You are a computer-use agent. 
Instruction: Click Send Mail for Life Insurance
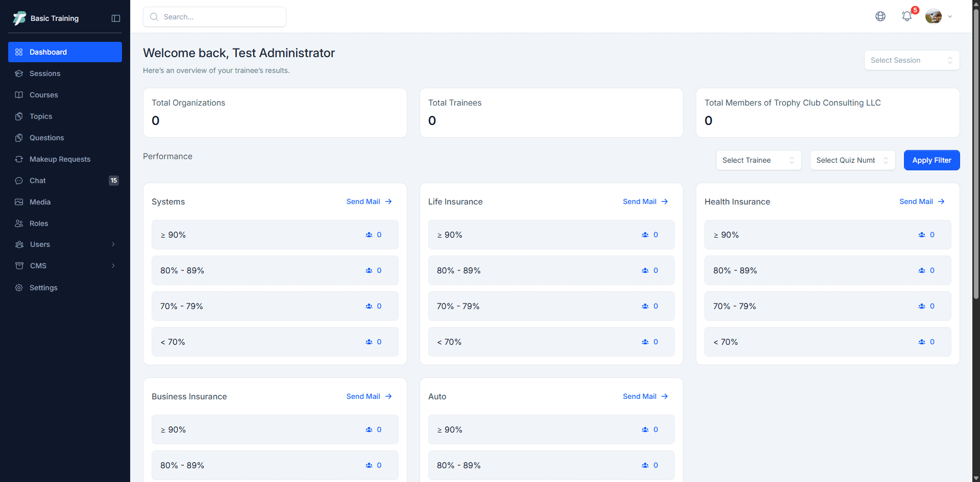tap(640, 201)
